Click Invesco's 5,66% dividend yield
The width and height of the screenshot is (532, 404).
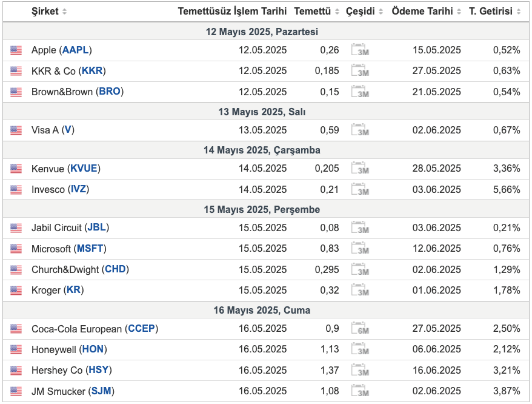click(x=507, y=189)
